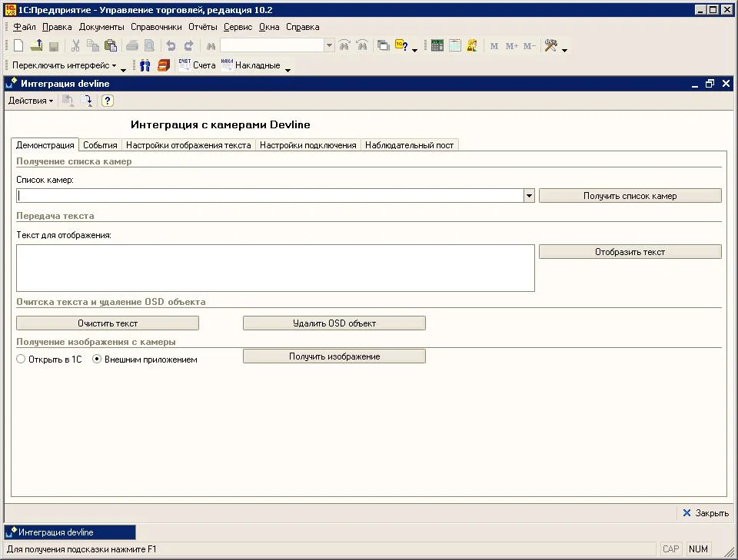Open the 'Переключить интерфейс' dropdown
Viewport: 738px width, 560px height.
65,66
